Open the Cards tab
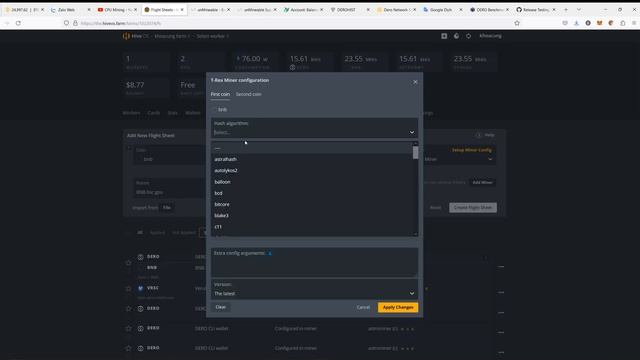Image resolution: width=640 pixels, height=360 pixels. tap(153, 113)
